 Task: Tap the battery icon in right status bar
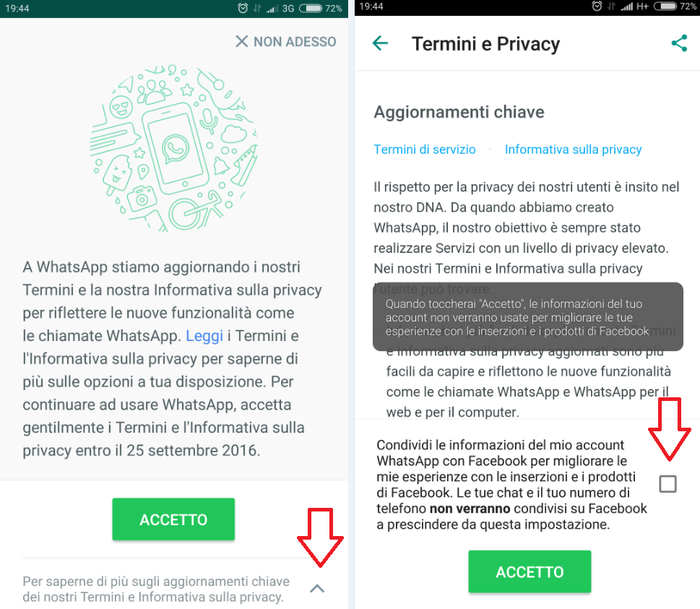(x=665, y=7)
